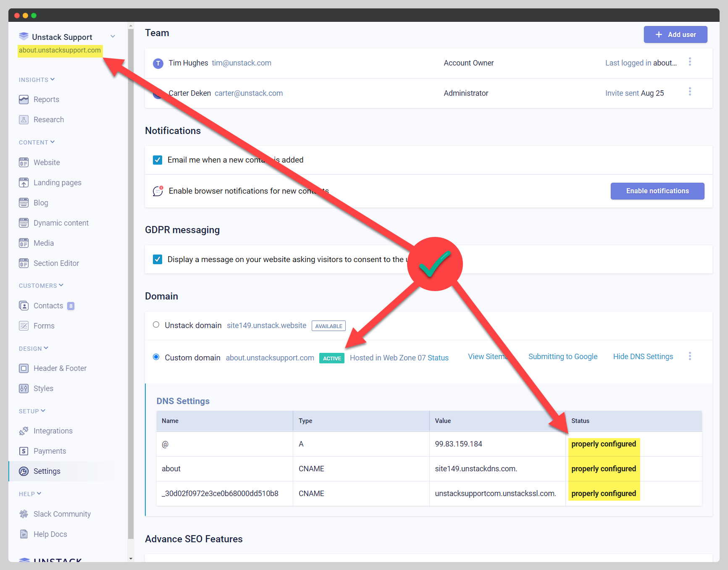Image resolution: width=728 pixels, height=570 pixels.
Task: Disable the GDPR consent message checkbox
Action: (x=157, y=259)
